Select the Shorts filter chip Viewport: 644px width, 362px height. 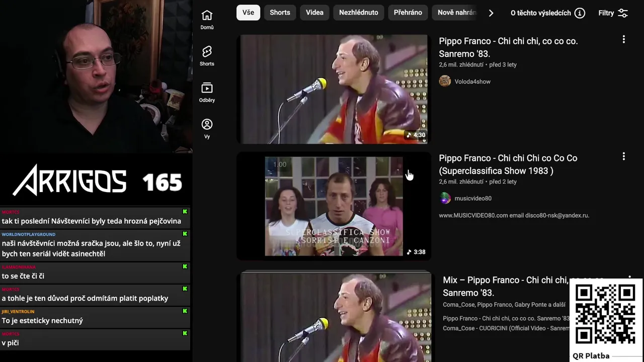[x=280, y=13]
